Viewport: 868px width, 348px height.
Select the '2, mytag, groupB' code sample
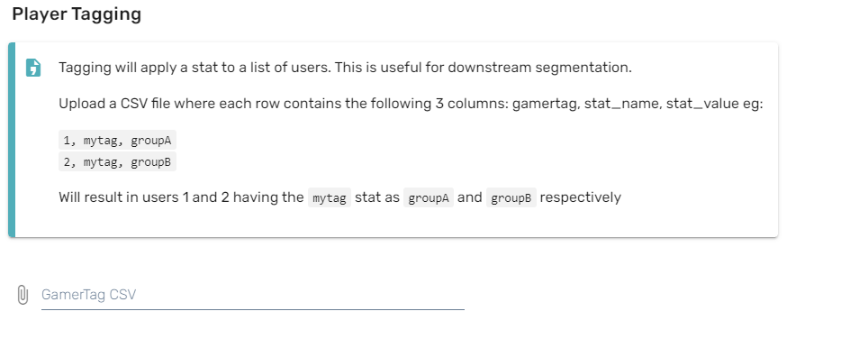117,162
